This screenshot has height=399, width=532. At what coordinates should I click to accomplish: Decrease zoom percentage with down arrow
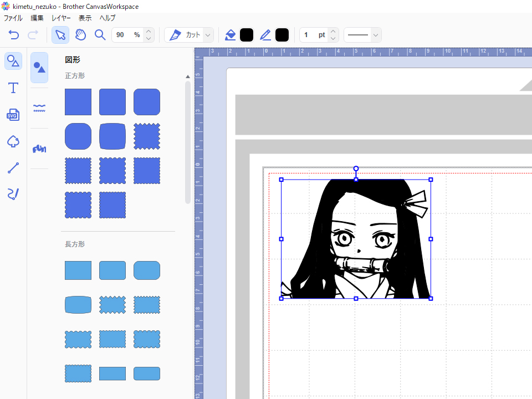coord(149,39)
